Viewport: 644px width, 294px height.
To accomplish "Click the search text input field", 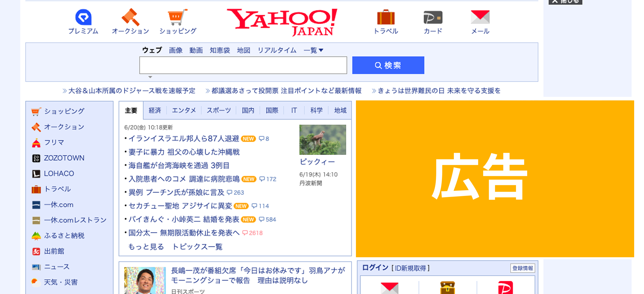I will pos(243,65).
